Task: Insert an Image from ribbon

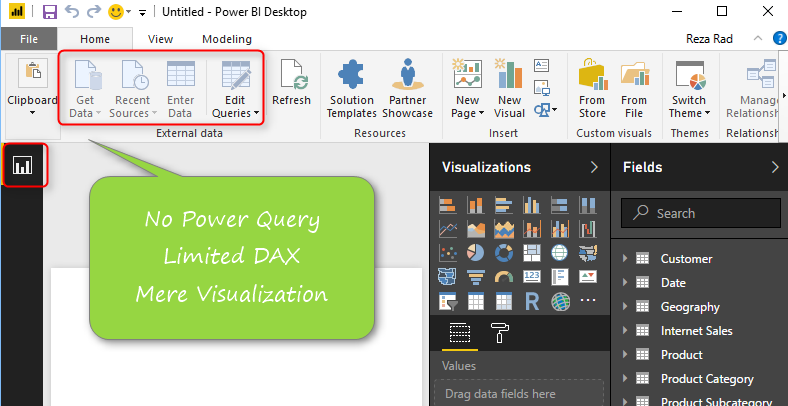Action: click(x=541, y=88)
